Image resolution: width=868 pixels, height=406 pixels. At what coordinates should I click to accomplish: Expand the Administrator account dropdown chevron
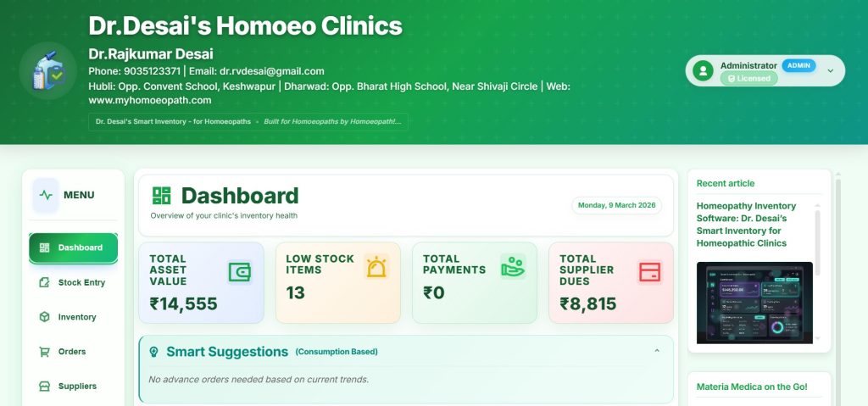(x=830, y=71)
